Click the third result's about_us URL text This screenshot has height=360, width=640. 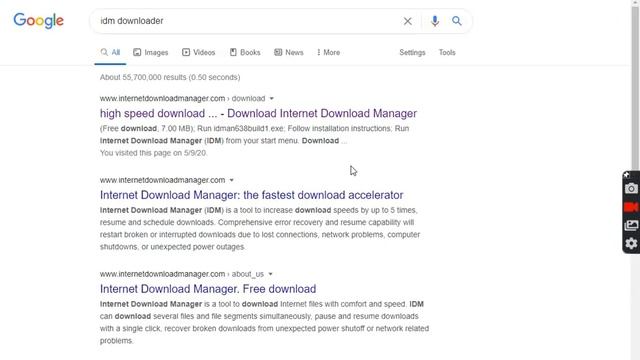coord(182,274)
